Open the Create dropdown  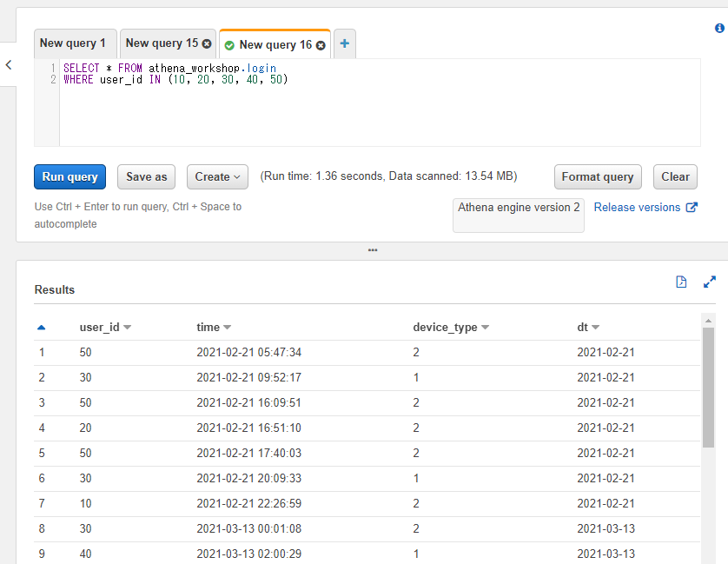click(217, 177)
